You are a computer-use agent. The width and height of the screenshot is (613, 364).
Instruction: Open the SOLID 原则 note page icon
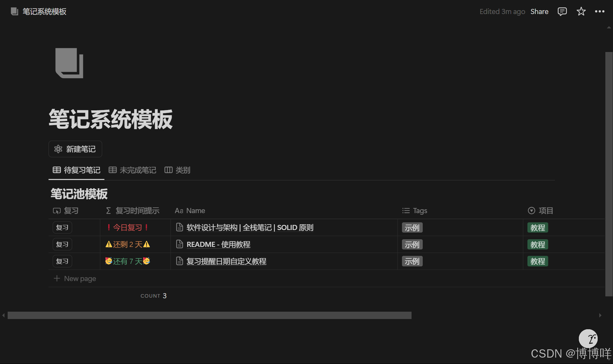(x=180, y=227)
